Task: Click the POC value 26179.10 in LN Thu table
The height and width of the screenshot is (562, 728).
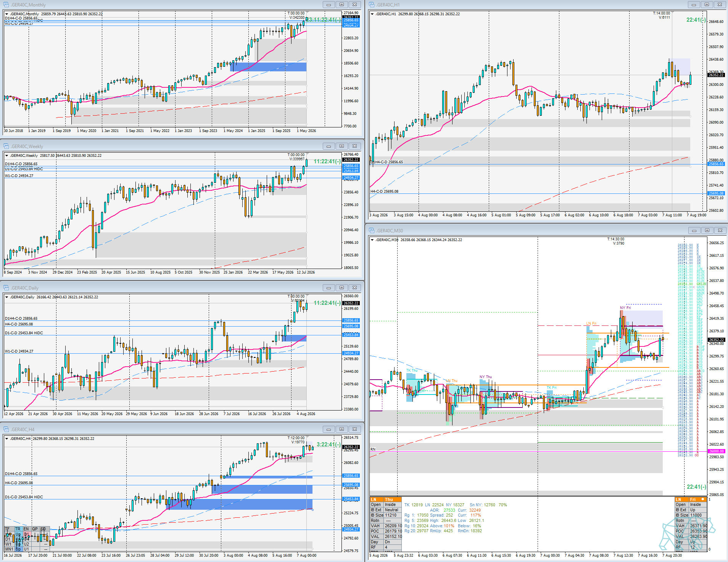Action: click(x=393, y=531)
